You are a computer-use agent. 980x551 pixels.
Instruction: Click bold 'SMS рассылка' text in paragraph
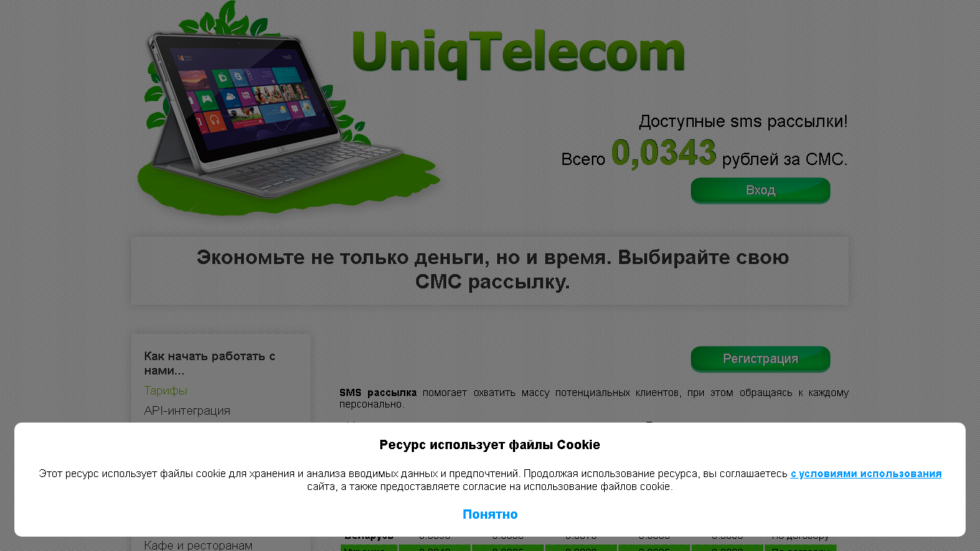click(x=378, y=392)
